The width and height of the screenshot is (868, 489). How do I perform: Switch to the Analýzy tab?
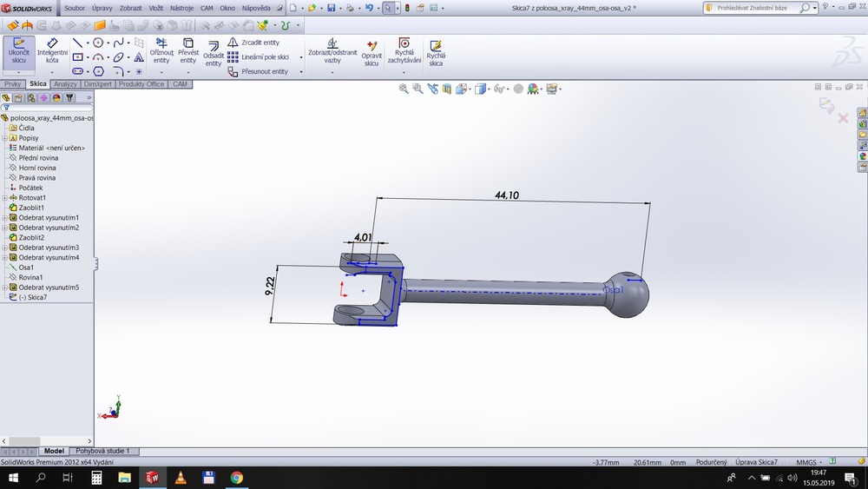pyautogui.click(x=64, y=84)
